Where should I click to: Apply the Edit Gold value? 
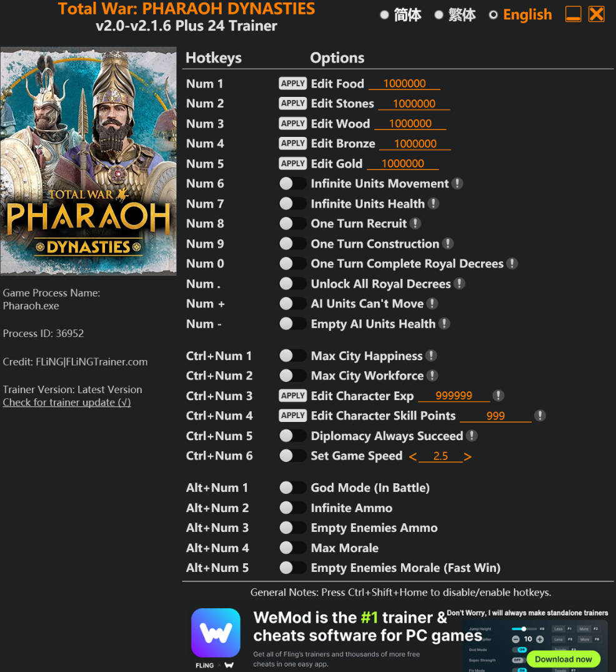292,163
